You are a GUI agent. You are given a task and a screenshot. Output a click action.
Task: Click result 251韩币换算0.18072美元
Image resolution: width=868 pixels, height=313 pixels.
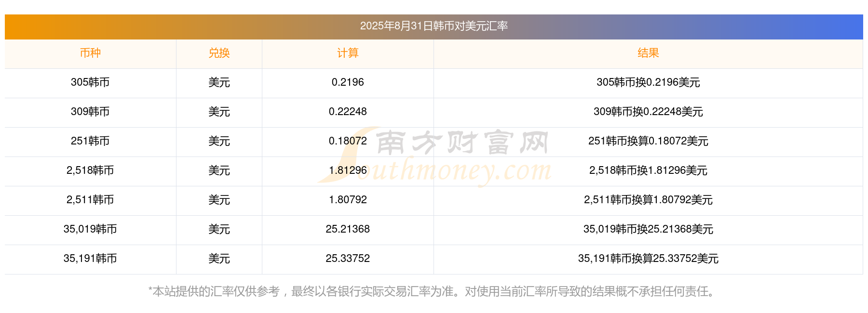click(648, 141)
